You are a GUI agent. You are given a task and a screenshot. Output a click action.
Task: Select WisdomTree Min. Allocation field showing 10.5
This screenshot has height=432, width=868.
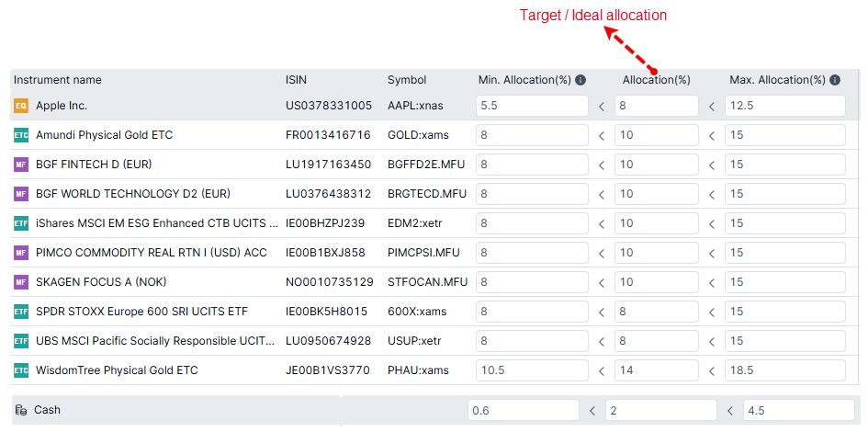pyautogui.click(x=532, y=370)
